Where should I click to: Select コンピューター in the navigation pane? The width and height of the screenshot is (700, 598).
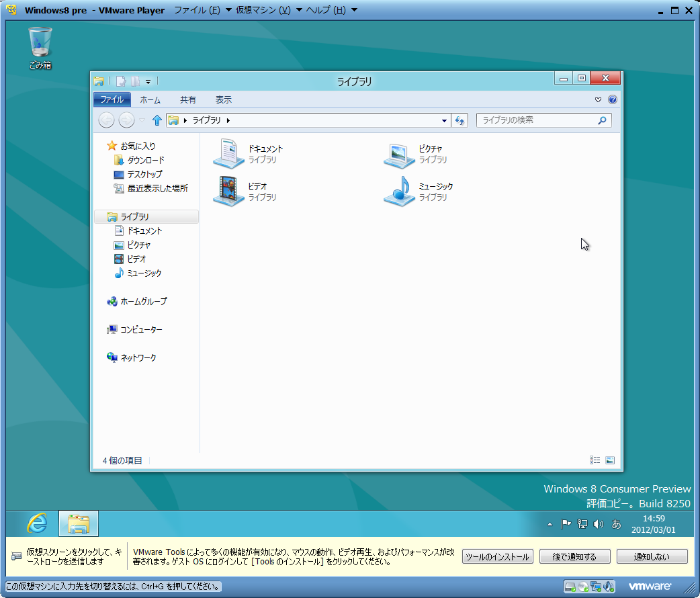(x=134, y=330)
